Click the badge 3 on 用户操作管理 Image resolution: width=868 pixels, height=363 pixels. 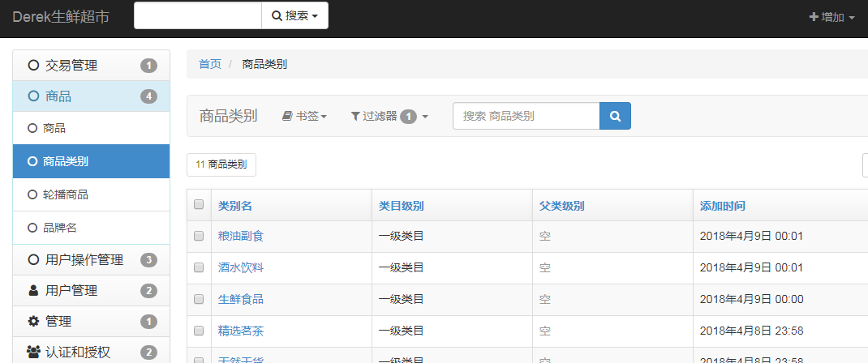coord(148,259)
